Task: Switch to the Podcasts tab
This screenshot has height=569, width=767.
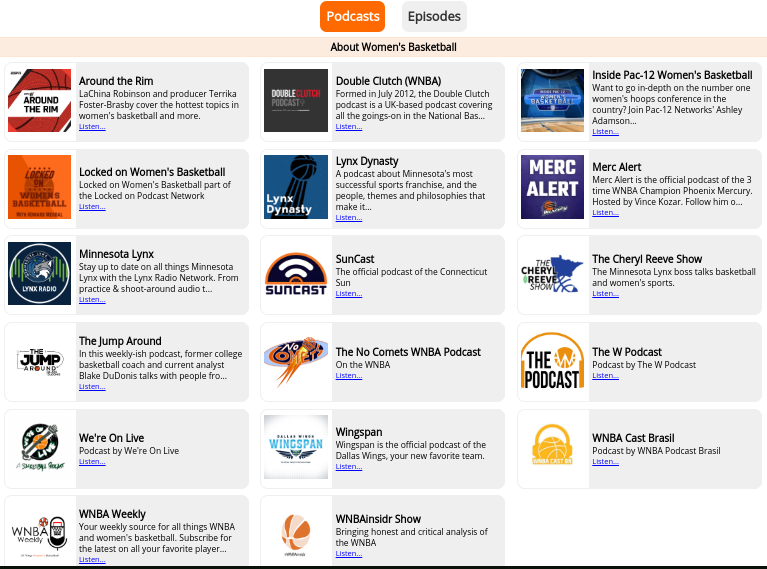Action: pyautogui.click(x=352, y=17)
